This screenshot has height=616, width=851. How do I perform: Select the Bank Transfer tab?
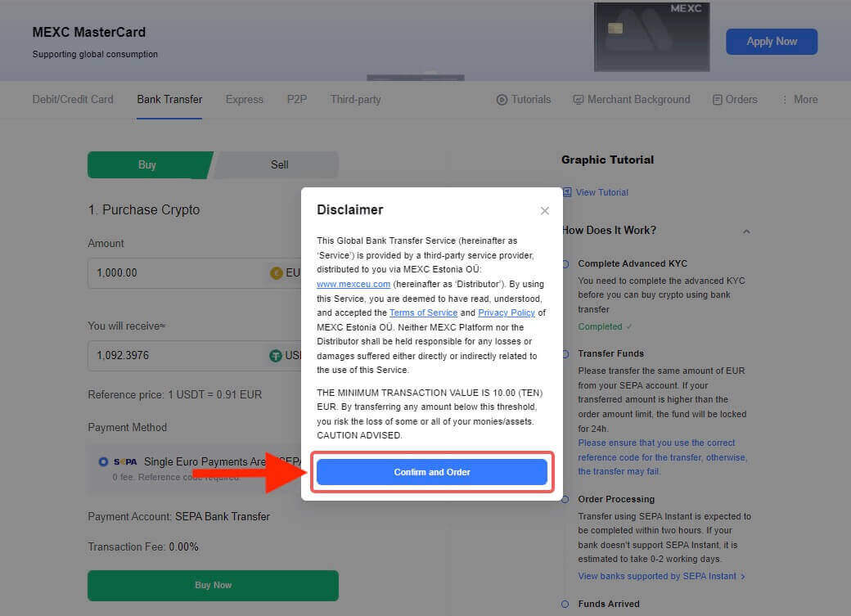(169, 99)
